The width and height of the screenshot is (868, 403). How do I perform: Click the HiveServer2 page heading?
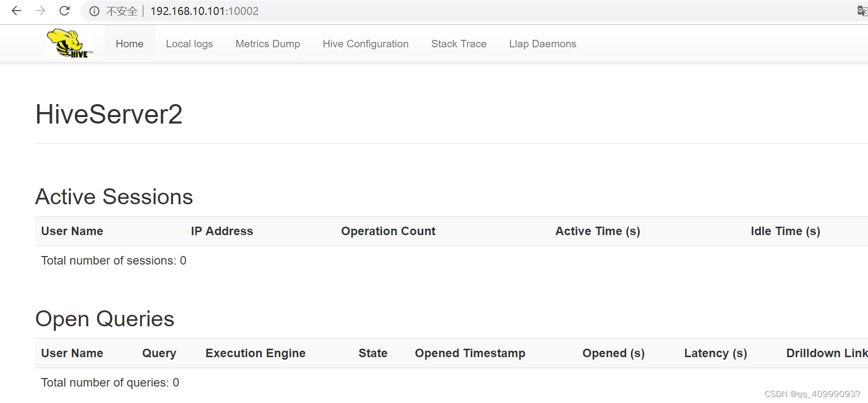(109, 114)
